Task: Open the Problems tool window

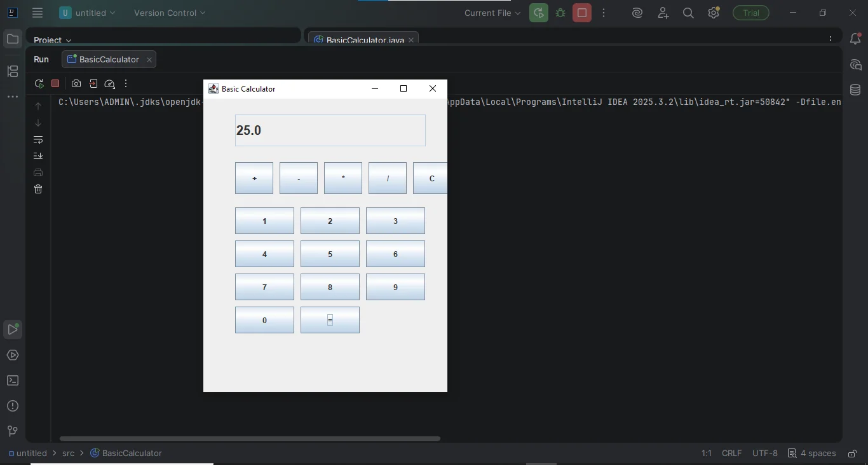Action: pos(12,406)
